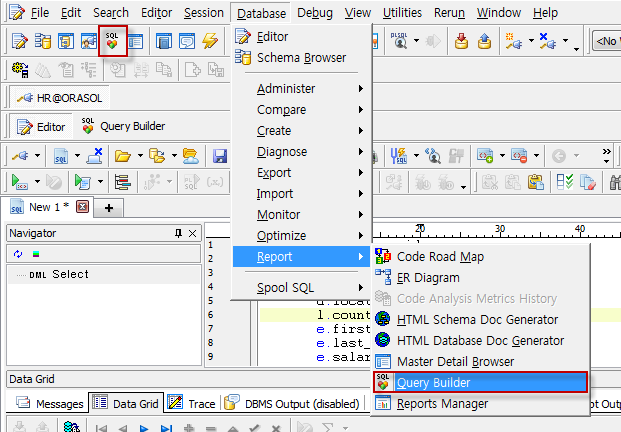Click the Commit icon in the toolbar
This screenshot has width=621, height=432.
click(461, 41)
